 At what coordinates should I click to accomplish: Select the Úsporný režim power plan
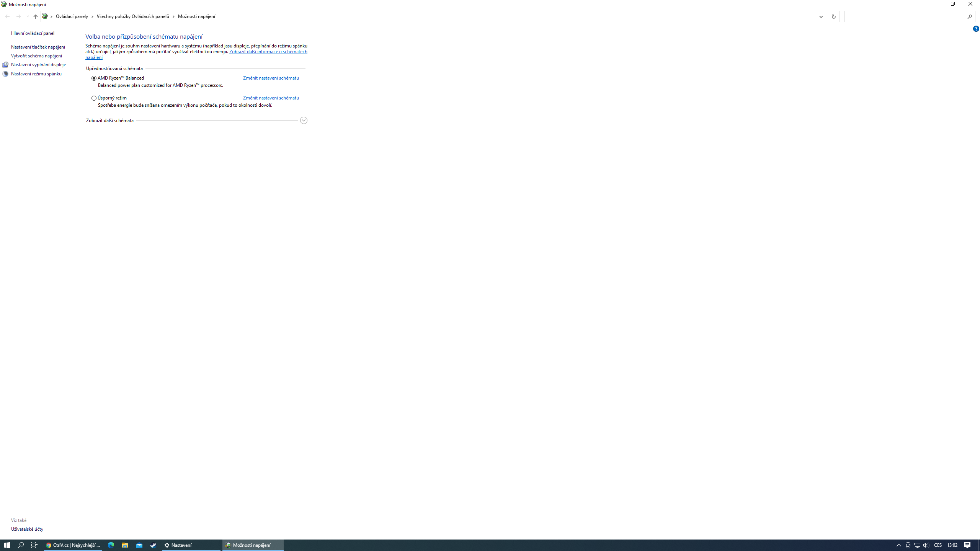point(94,98)
